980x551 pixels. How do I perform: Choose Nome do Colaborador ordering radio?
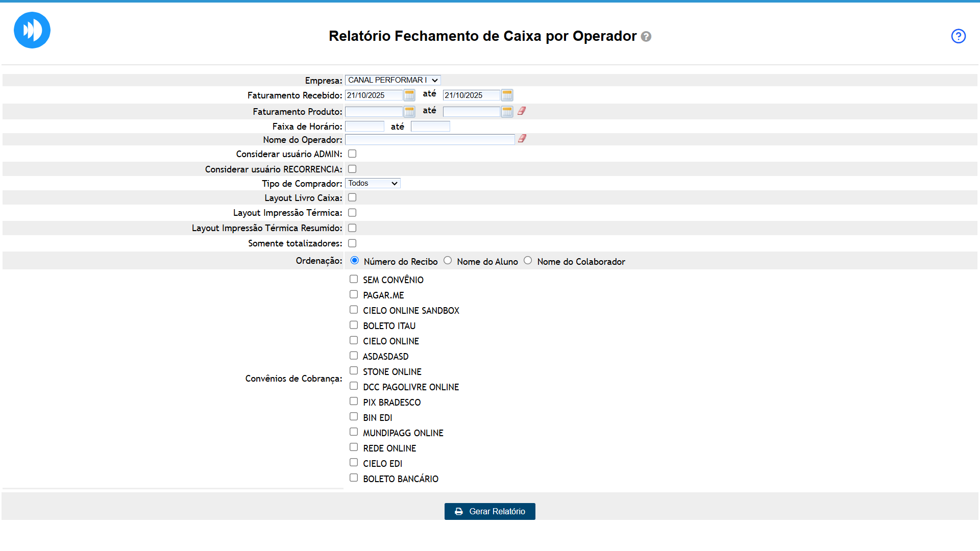[528, 261]
